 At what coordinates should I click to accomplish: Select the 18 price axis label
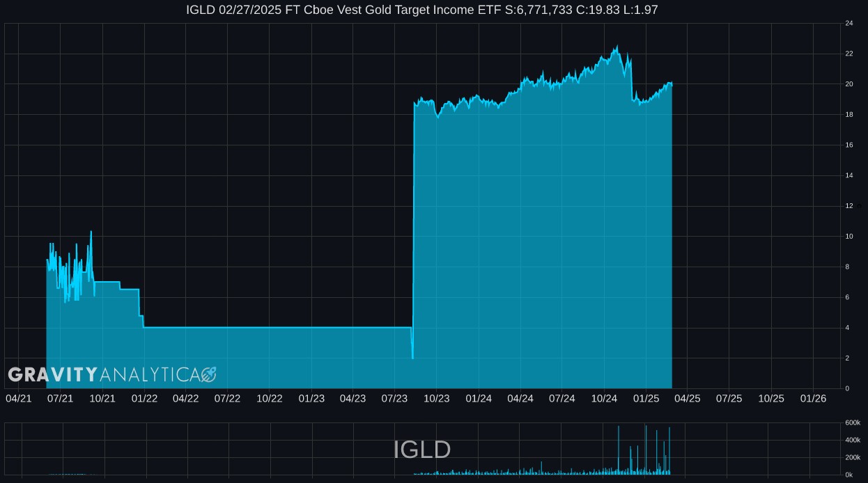click(849, 115)
